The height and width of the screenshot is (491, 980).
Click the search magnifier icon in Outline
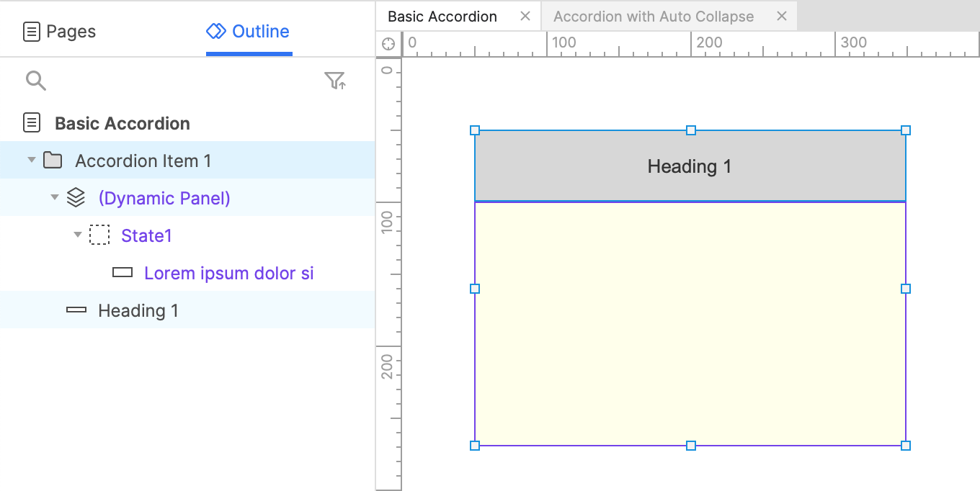[x=35, y=81]
